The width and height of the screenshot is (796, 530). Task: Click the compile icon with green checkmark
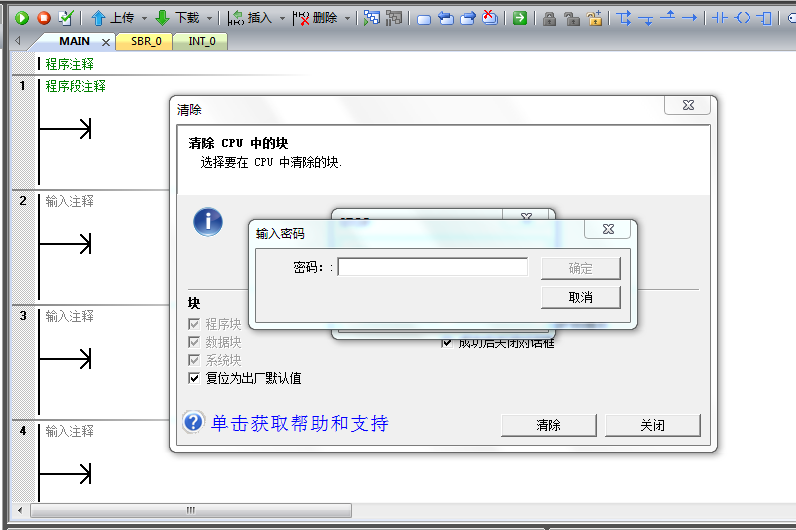click(x=66, y=18)
